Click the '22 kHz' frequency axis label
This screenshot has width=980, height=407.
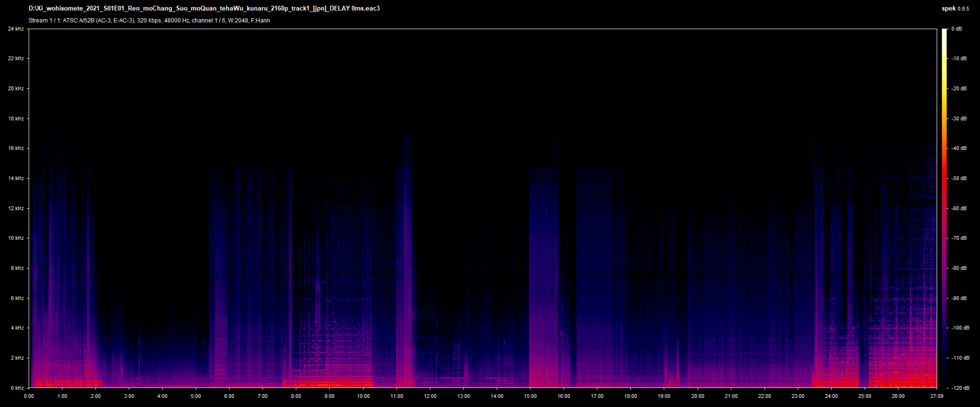[16, 58]
